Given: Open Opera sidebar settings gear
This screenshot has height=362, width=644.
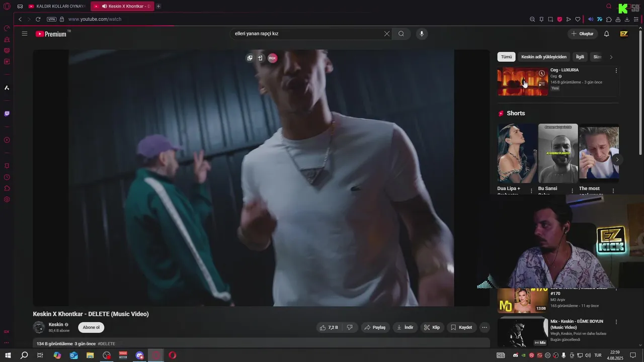Looking at the screenshot, I should click(7, 199).
